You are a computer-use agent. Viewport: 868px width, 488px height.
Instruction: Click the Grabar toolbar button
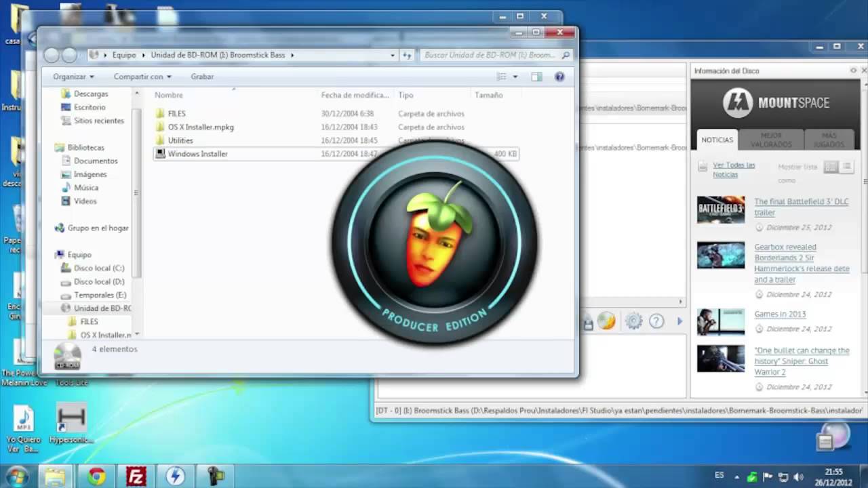(202, 77)
